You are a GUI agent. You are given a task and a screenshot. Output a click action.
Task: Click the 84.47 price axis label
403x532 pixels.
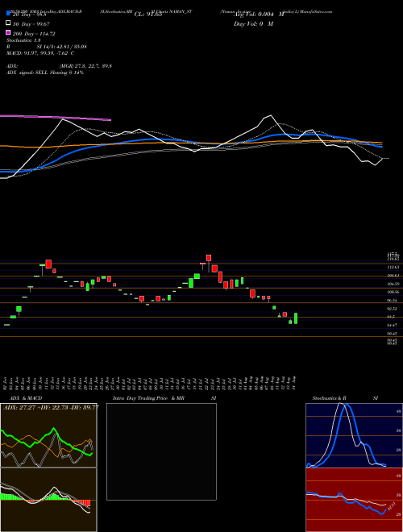[393, 325]
